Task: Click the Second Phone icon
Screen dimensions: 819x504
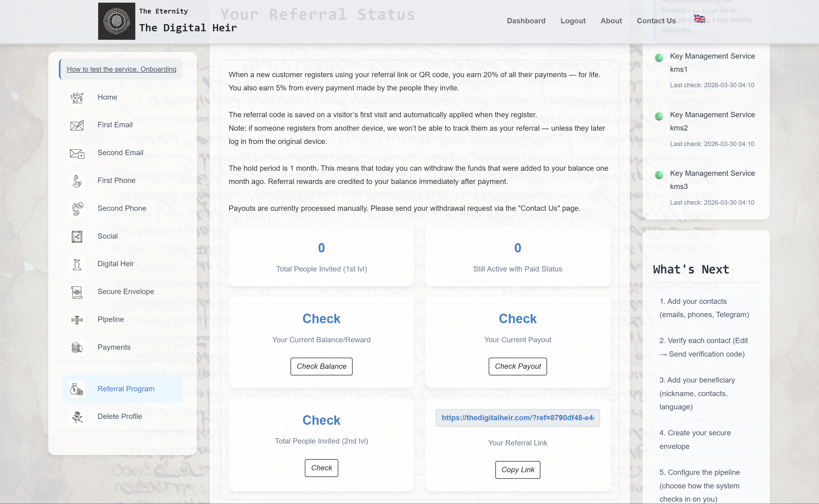Action: (x=77, y=208)
